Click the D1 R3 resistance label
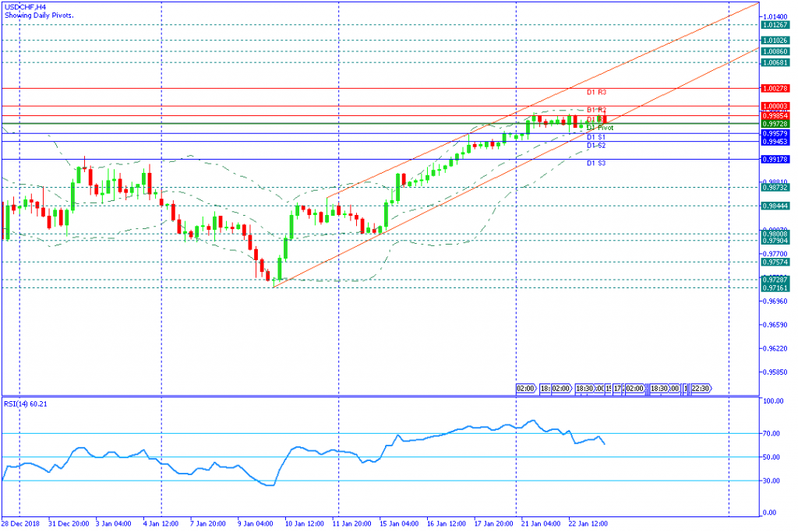 pos(596,93)
